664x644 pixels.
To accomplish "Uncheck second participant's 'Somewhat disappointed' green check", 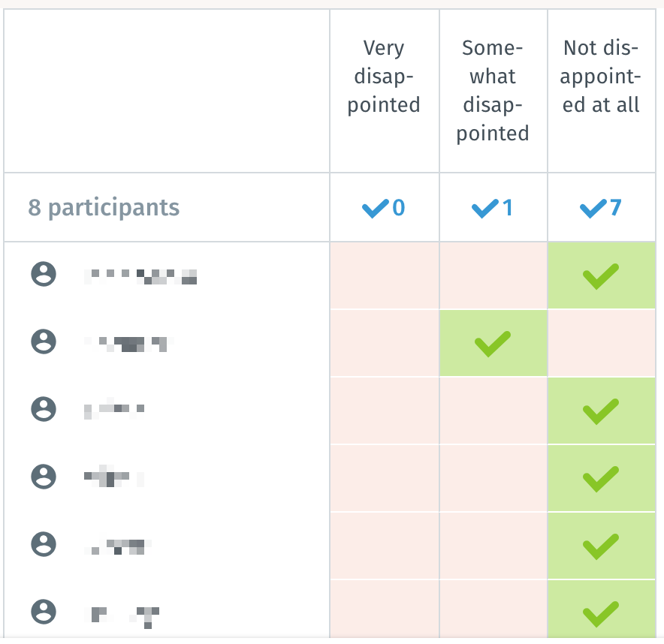I will click(x=493, y=343).
